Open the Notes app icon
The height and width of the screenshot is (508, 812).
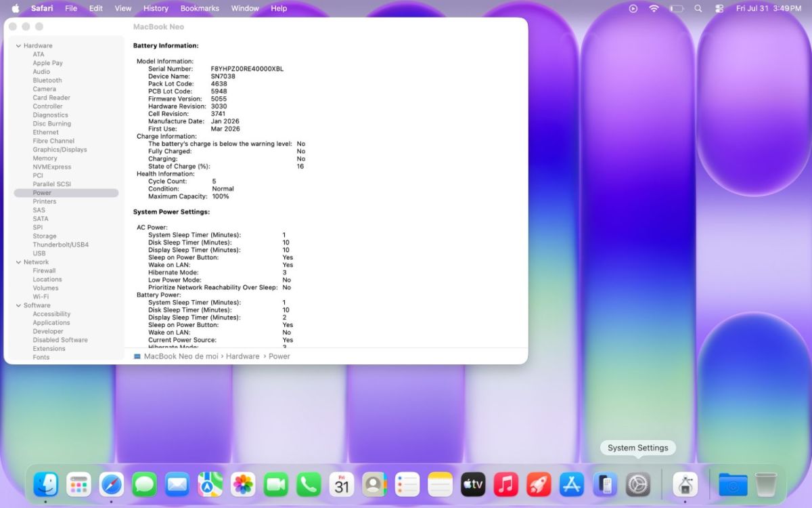[440, 484]
